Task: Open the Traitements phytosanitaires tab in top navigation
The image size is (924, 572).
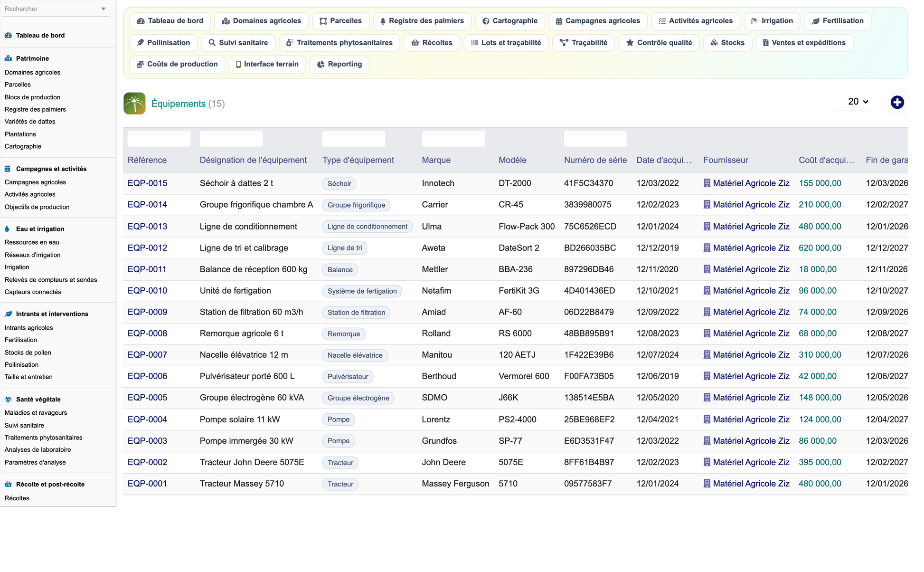Action: [x=339, y=43]
